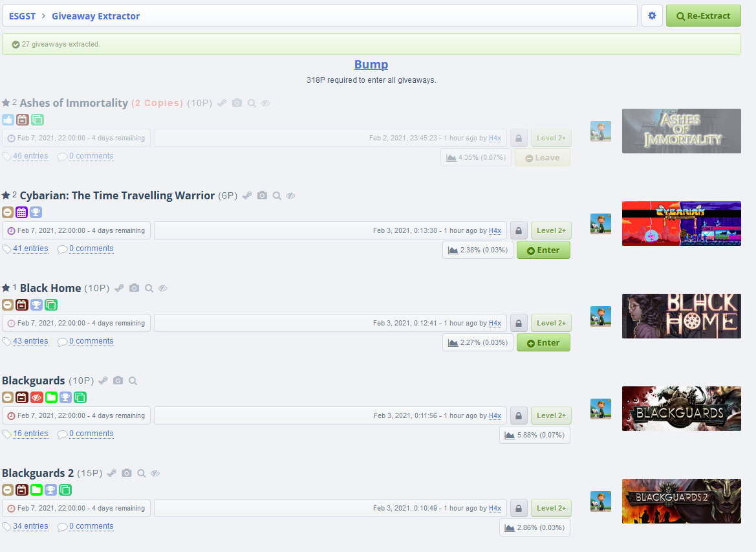The width and height of the screenshot is (756, 552).
Task: Click search icon beside Blackguards (10P)
Action: [x=133, y=381]
